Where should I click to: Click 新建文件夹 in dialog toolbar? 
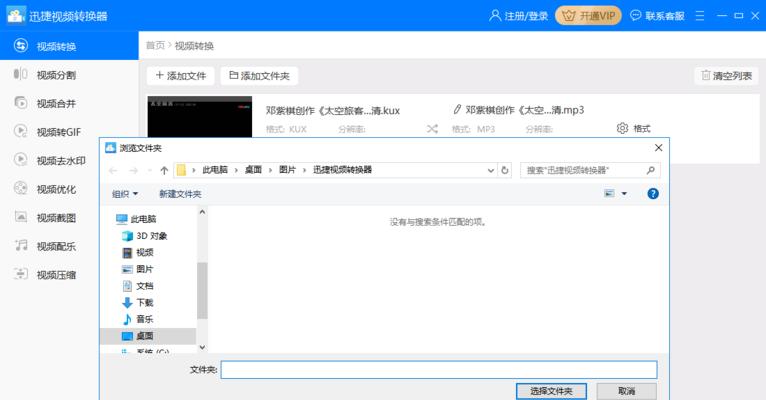[x=180, y=194]
